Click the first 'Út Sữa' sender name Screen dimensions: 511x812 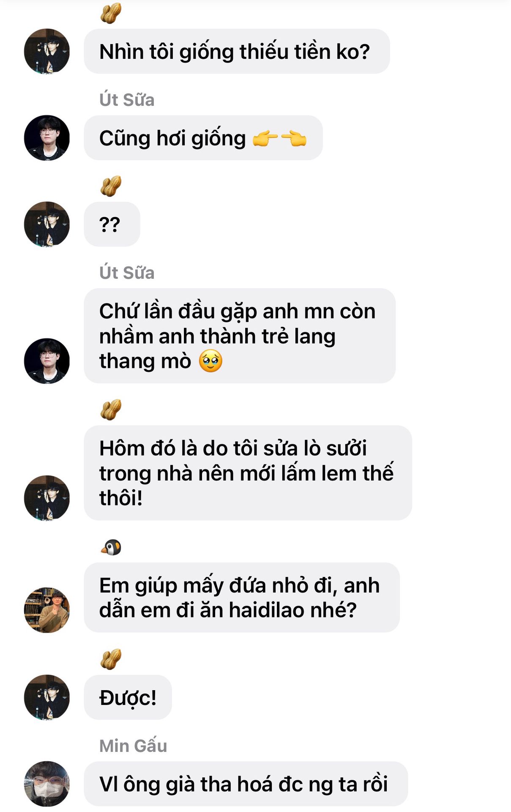tap(127, 100)
